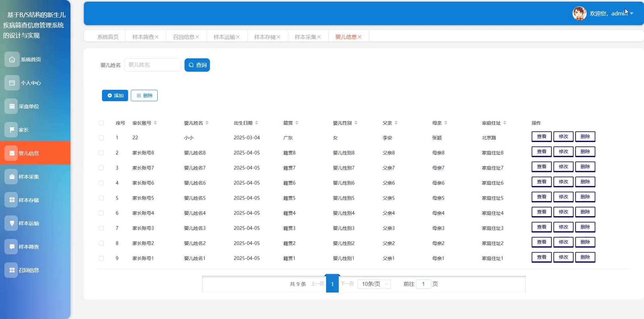Check the row for baby 小小
Screen dimensions: 644x319
point(101,138)
